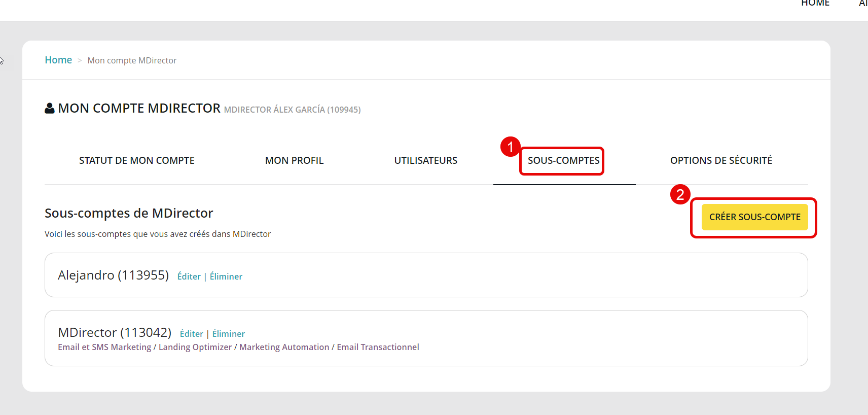868x415 pixels.
Task: Click Éditer for MDirector (113042)
Action: coord(192,334)
